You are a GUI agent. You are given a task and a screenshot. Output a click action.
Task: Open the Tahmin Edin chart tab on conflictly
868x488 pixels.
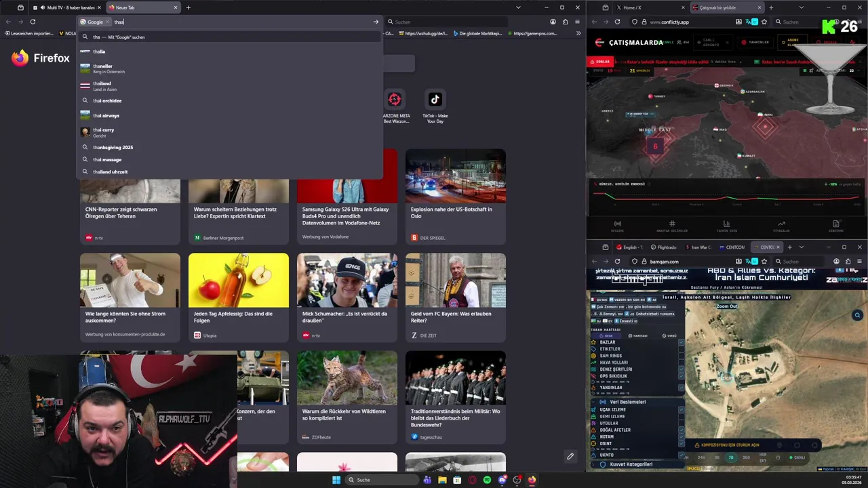(x=726, y=226)
